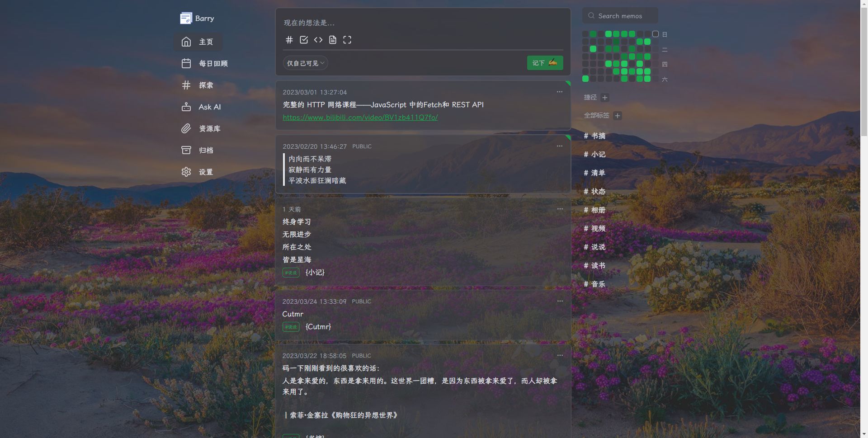Open the bilibili HTTP course video link
Screen dimensions: 868x438
tap(360, 118)
